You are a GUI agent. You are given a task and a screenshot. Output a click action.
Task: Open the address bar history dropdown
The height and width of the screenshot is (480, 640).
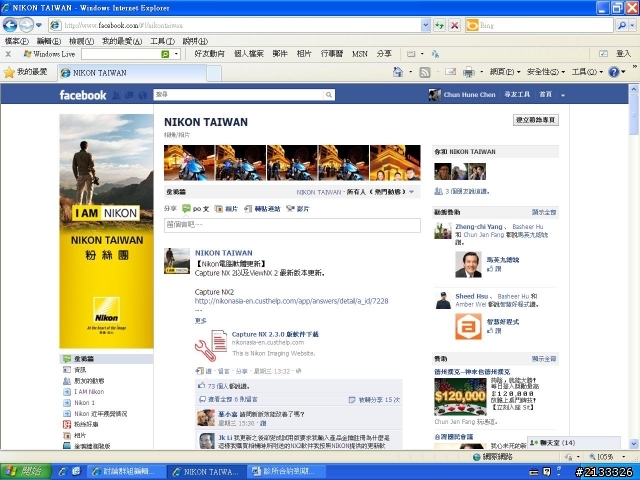click(x=426, y=25)
